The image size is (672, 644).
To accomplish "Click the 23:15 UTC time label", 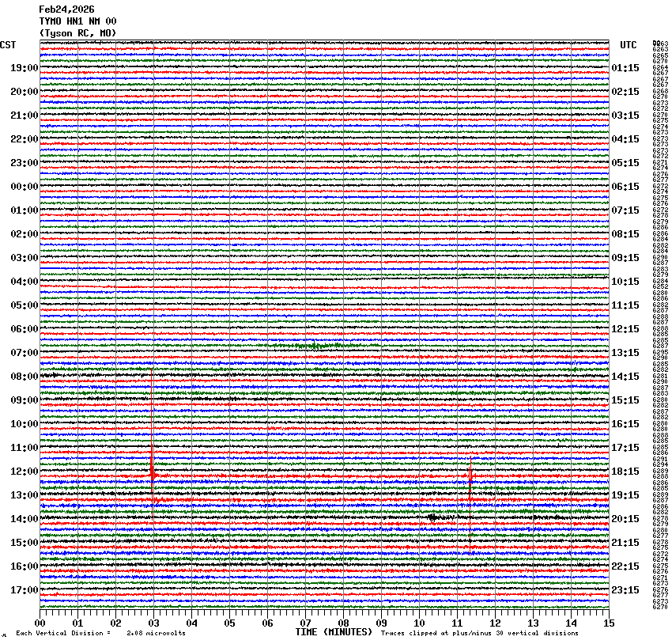I will [x=625, y=590].
